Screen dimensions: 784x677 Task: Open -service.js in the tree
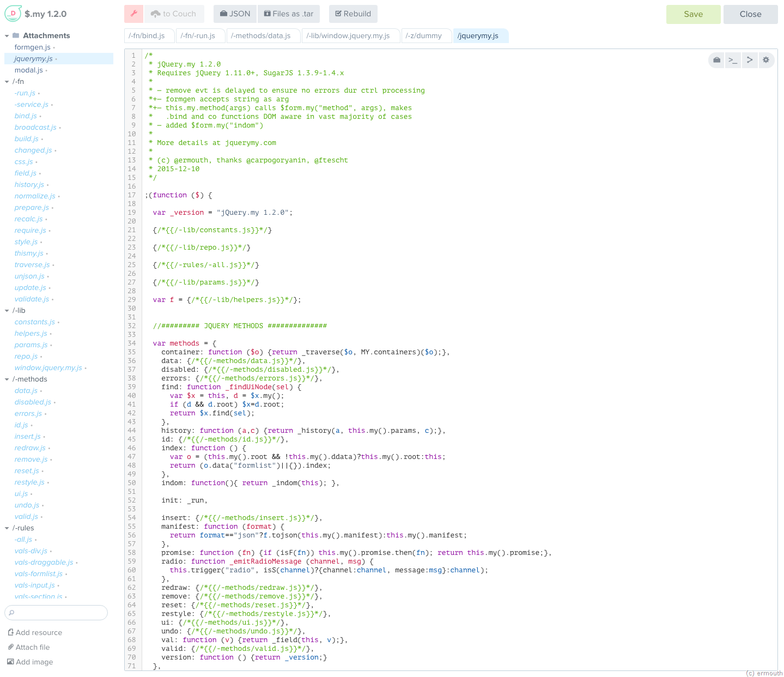tap(31, 105)
